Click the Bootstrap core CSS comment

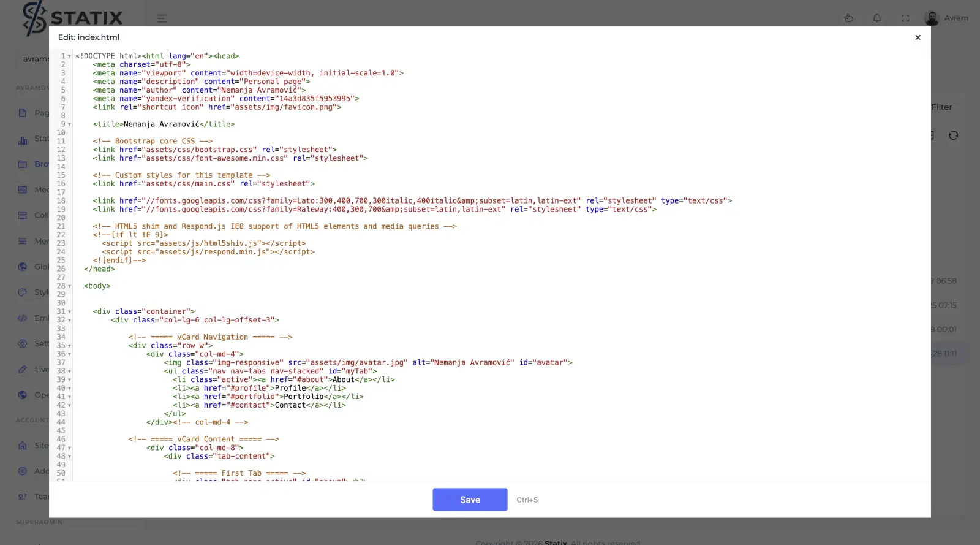pos(153,141)
